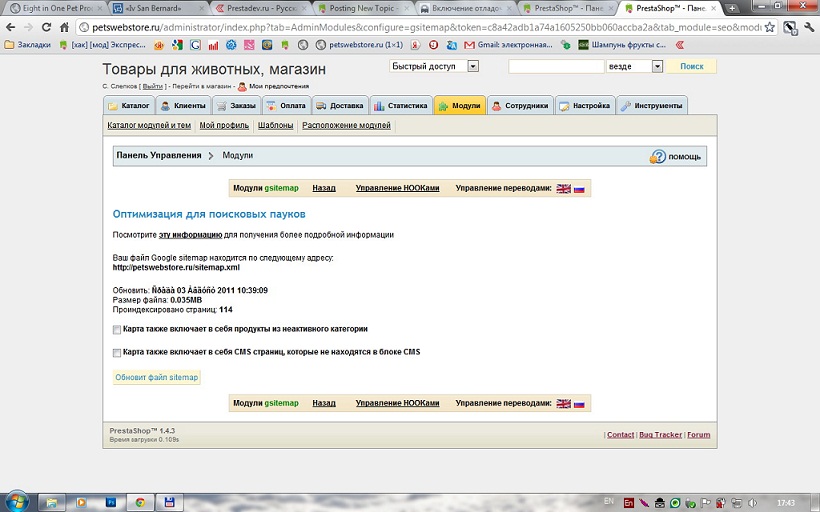Screen dimensions: 820x512
Task: Select the Russian flag in bottom translations bar
Action: [579, 404]
